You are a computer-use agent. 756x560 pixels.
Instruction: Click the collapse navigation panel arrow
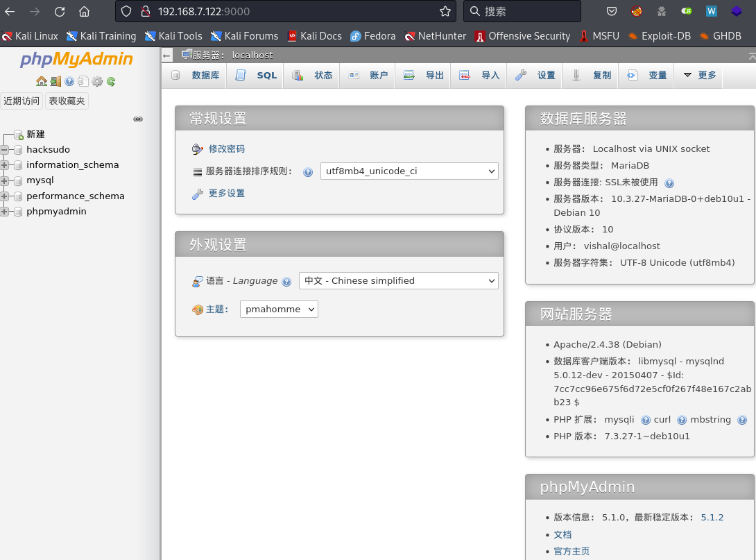click(167, 56)
